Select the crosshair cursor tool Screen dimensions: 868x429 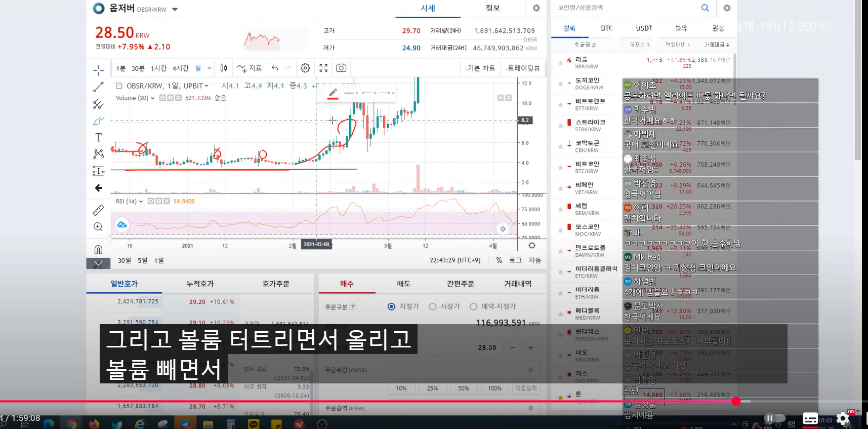click(99, 70)
